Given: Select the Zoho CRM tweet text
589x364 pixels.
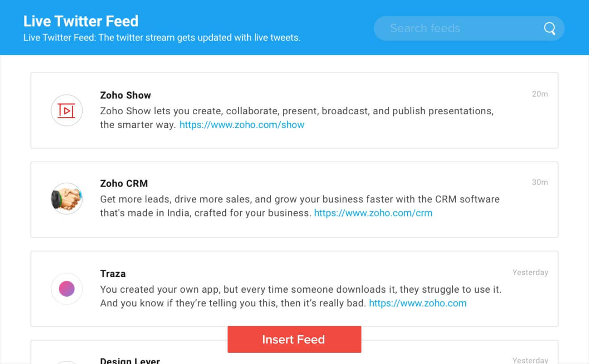Looking at the screenshot, I should 300,206.
